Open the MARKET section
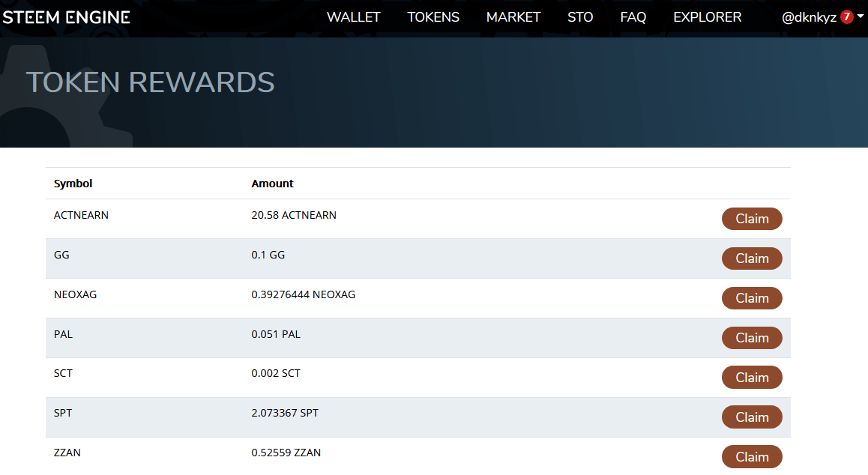This screenshot has height=475, width=868. pos(513,17)
